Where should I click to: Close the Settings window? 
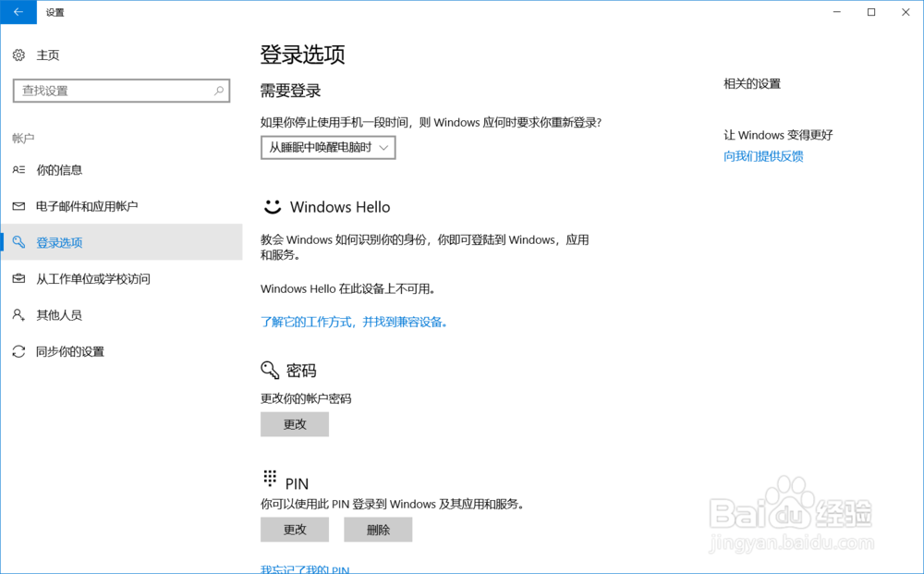click(x=906, y=12)
